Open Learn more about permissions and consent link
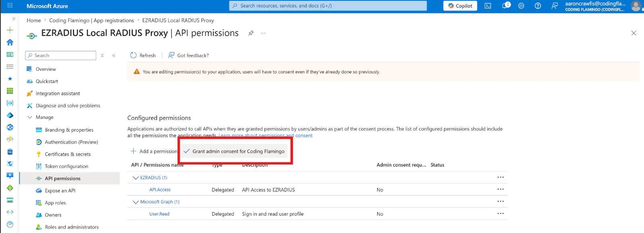The image size is (644, 233). (266, 136)
